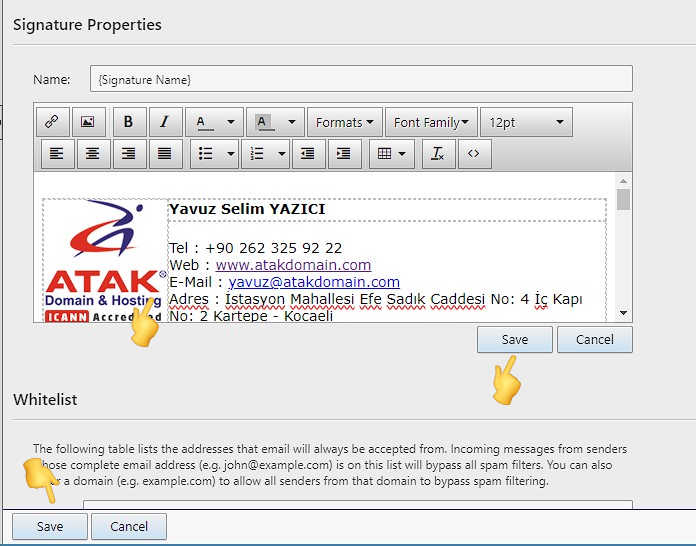Screen dimensions: 696x546
Task: Toggle italic formatting
Action: (166, 122)
